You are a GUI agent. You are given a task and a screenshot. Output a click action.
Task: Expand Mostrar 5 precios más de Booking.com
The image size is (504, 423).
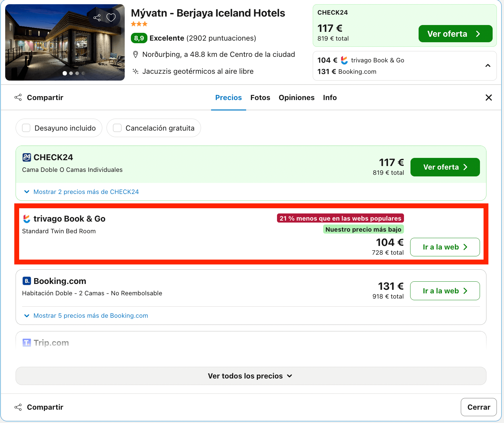pyautogui.click(x=86, y=315)
